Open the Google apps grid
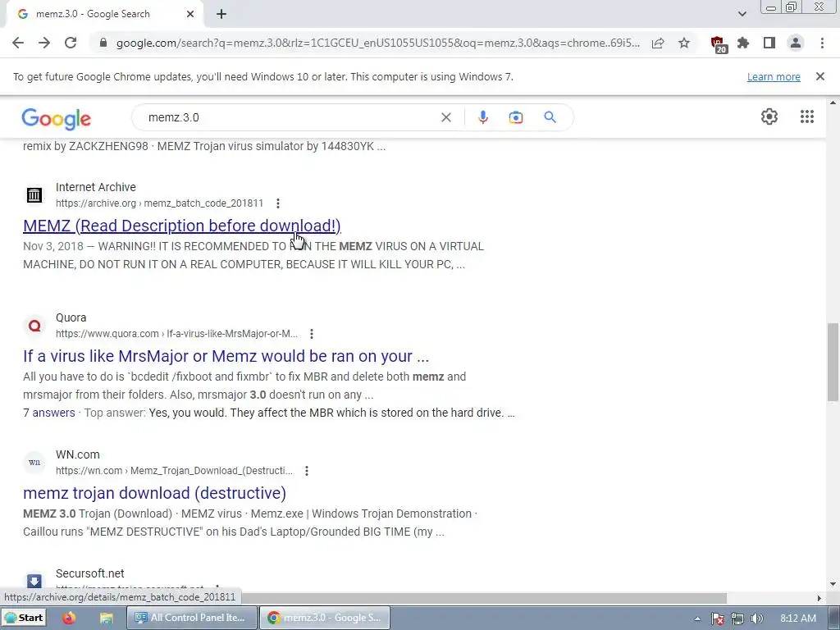The image size is (840, 630). click(807, 116)
